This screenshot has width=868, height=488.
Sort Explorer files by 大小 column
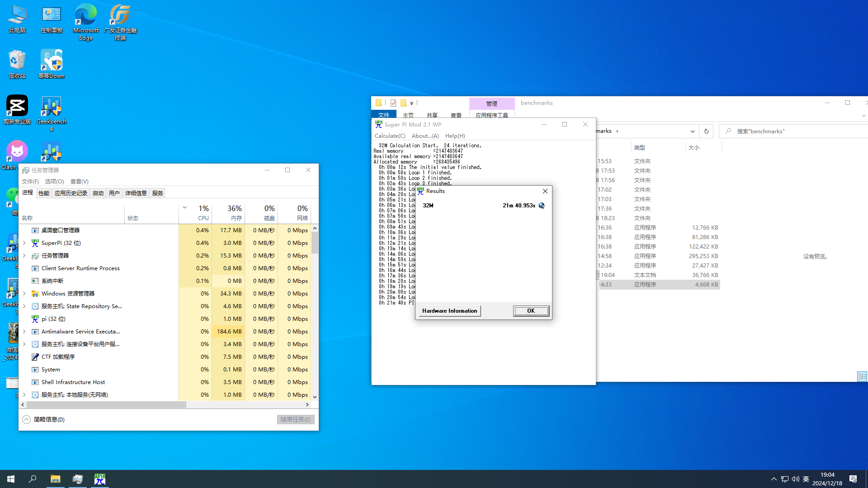coord(703,147)
